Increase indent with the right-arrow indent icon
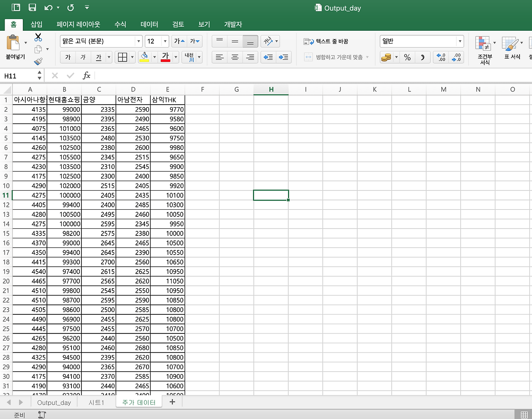This screenshot has height=419, width=532. tap(283, 57)
